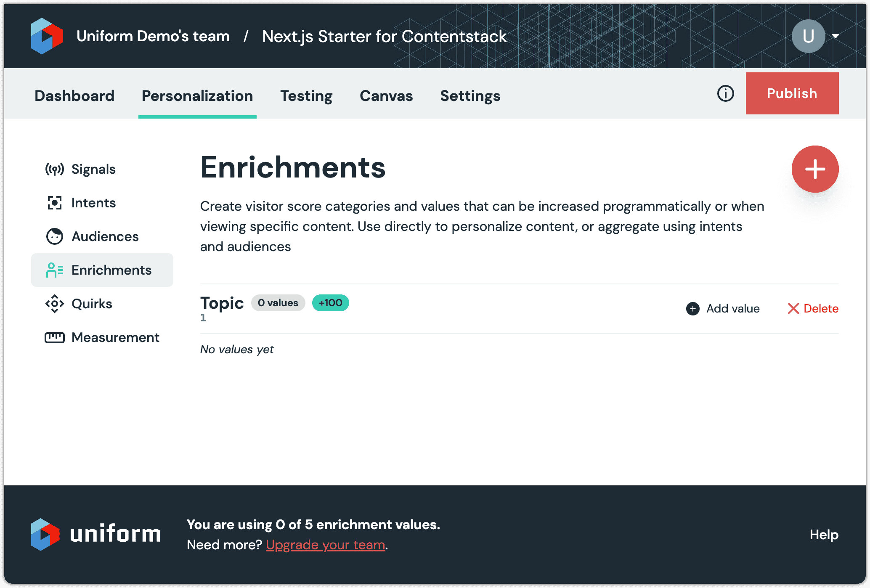
Task: Click the red X icon to delete Topic
Action: (794, 308)
